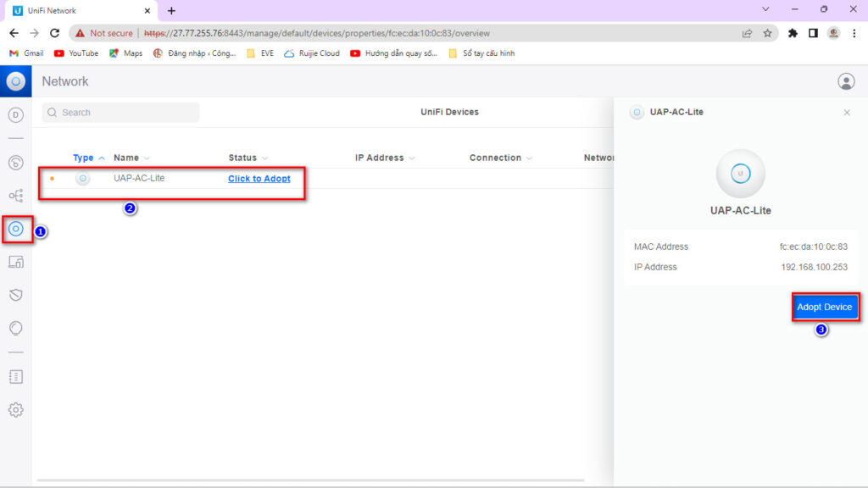Open the YouTube bookmark
868x488 pixels.
pyautogui.click(x=76, y=53)
